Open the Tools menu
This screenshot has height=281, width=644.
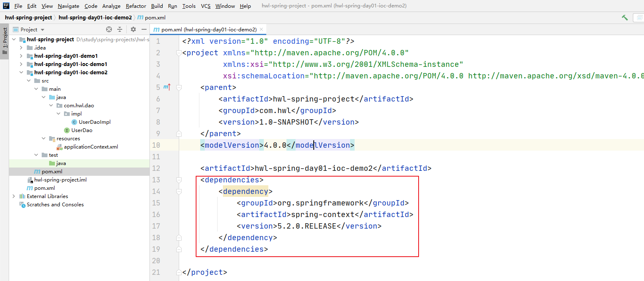[x=189, y=6]
